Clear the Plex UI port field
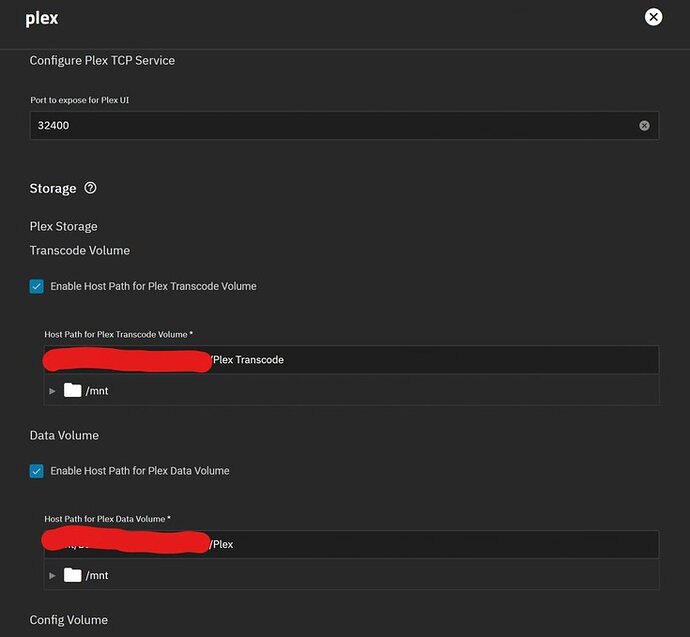The height and width of the screenshot is (637, 690). pos(644,126)
